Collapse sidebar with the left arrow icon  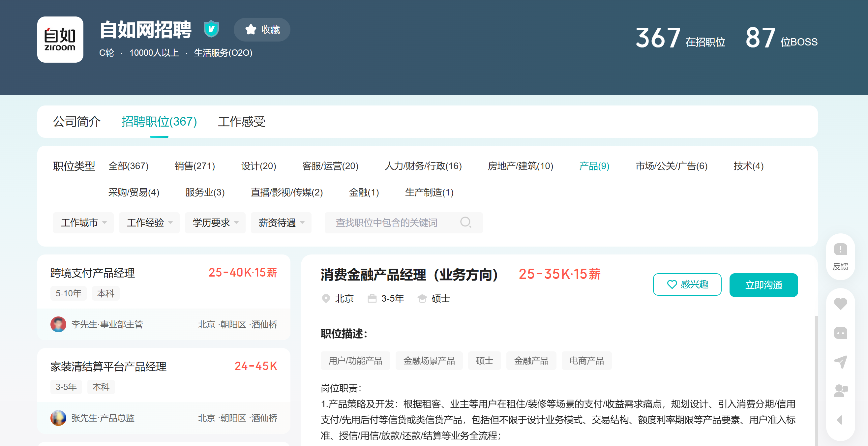(x=839, y=420)
